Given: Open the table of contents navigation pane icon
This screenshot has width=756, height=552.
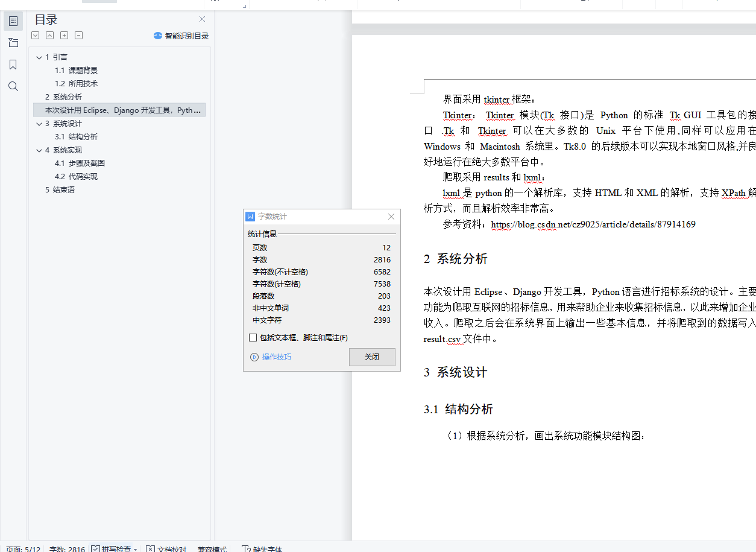Looking at the screenshot, I should [13, 21].
